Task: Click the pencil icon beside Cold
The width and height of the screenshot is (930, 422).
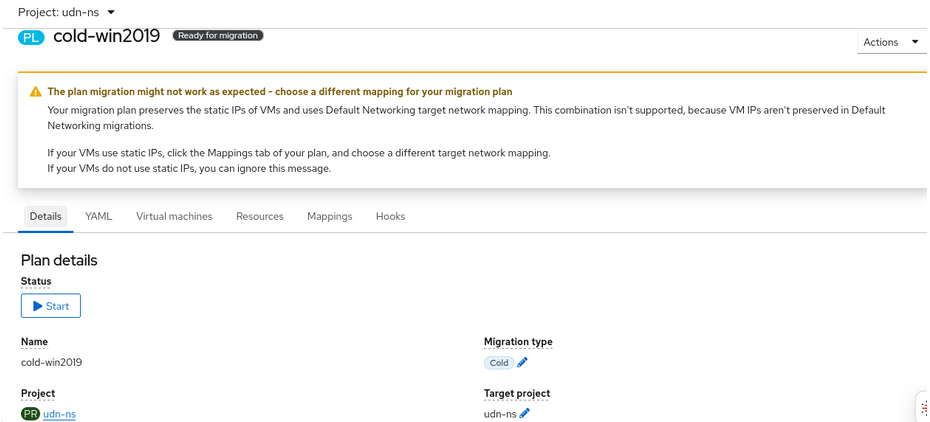Action: click(523, 363)
